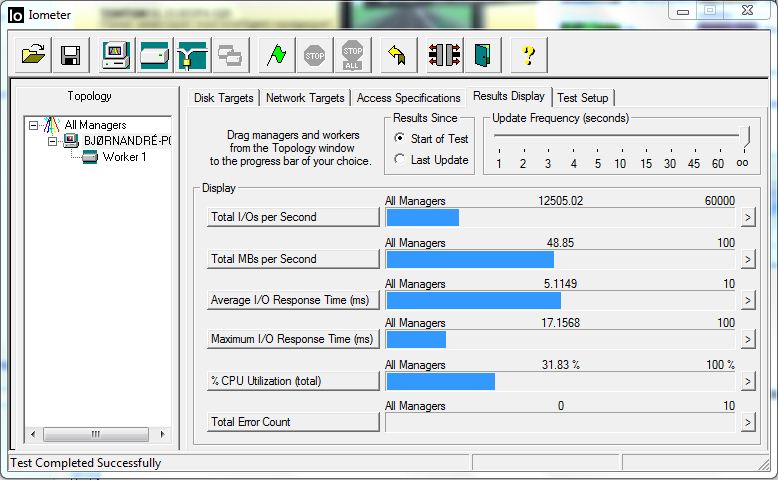Open the Access Specifications tab

408,98
